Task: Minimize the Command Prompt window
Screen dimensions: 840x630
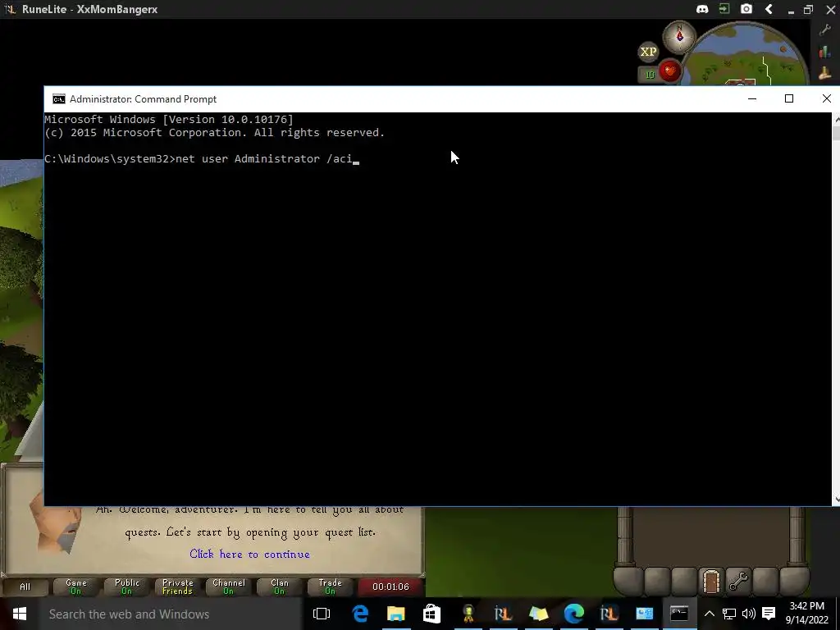Action: (752, 99)
